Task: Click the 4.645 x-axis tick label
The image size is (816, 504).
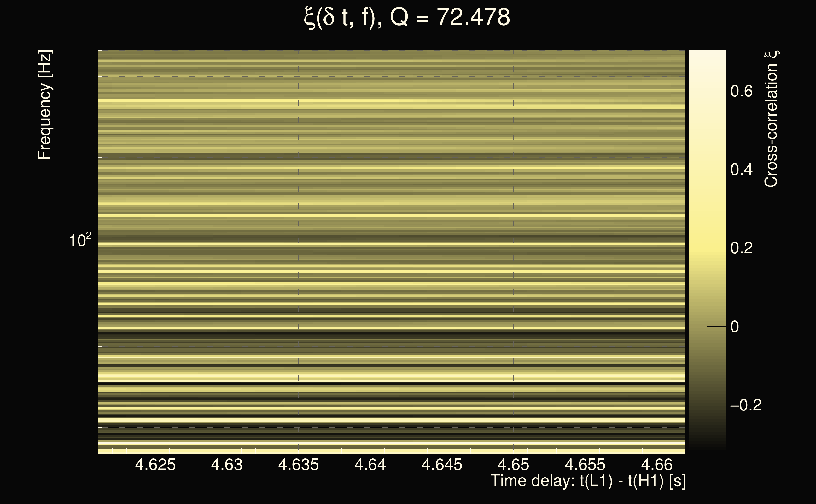Action: click(442, 465)
